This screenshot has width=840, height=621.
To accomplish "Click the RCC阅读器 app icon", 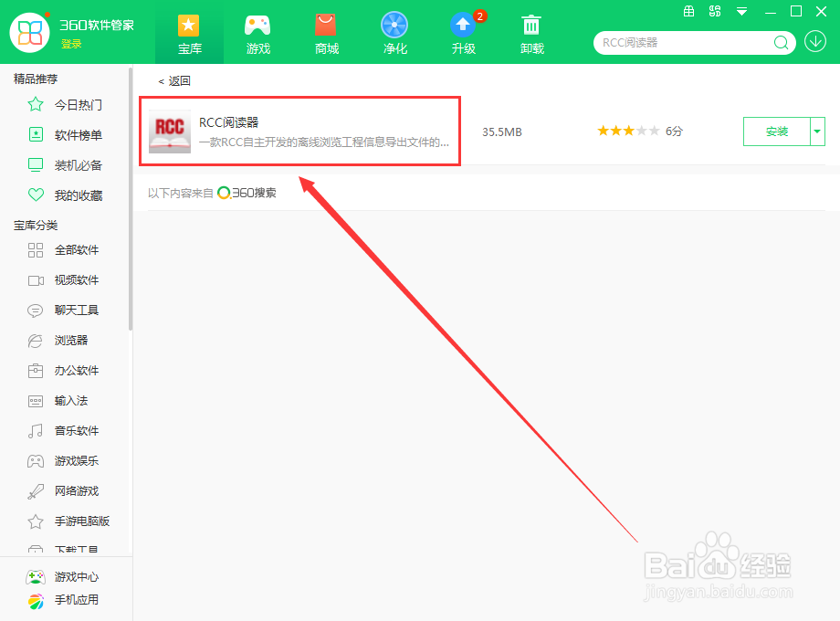I will [169, 132].
